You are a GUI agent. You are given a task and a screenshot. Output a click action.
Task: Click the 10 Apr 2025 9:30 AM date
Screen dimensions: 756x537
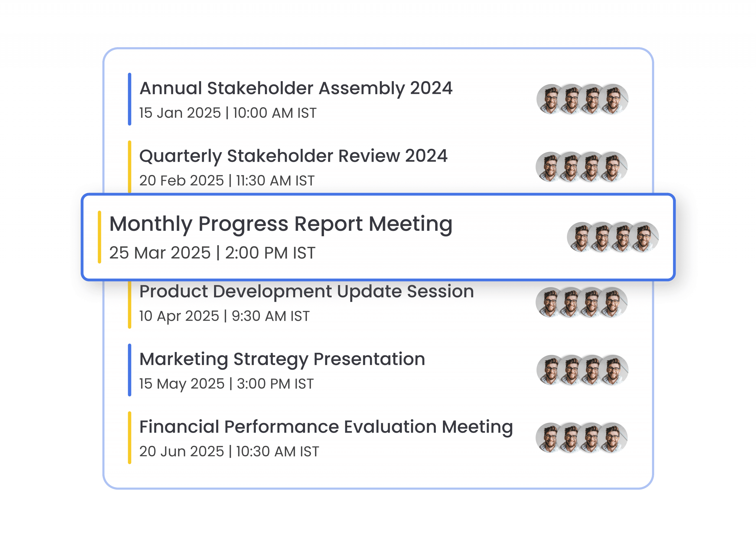224,316
